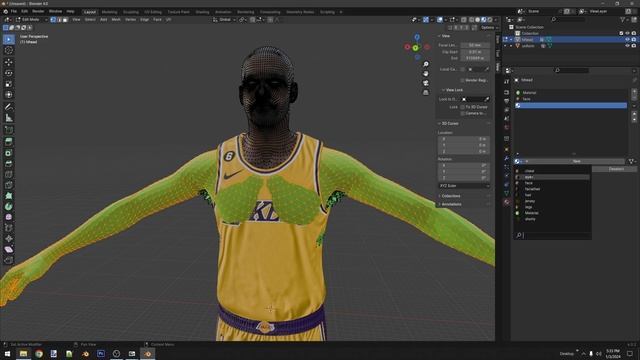Open the Edit Mode dropdown

point(31,20)
